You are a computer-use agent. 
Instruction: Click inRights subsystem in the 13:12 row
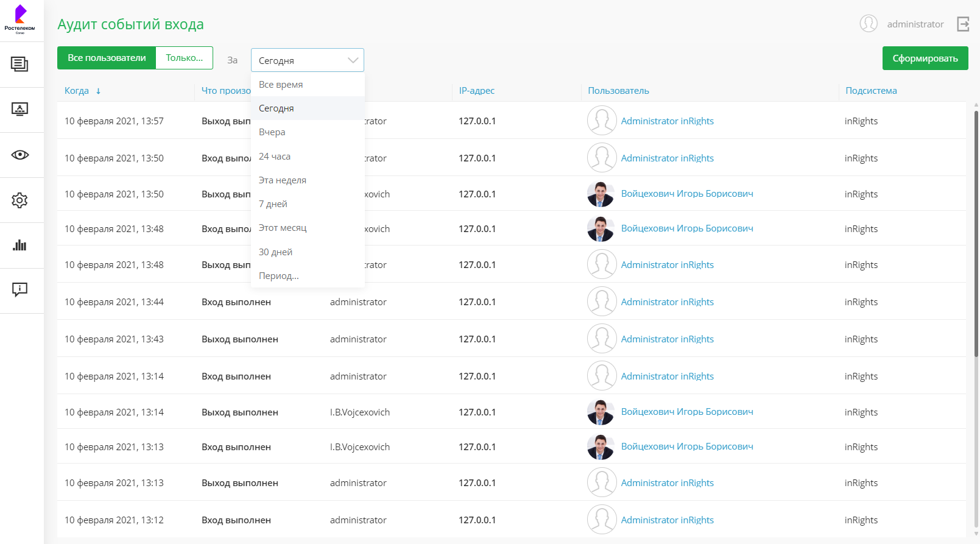pyautogui.click(x=861, y=520)
